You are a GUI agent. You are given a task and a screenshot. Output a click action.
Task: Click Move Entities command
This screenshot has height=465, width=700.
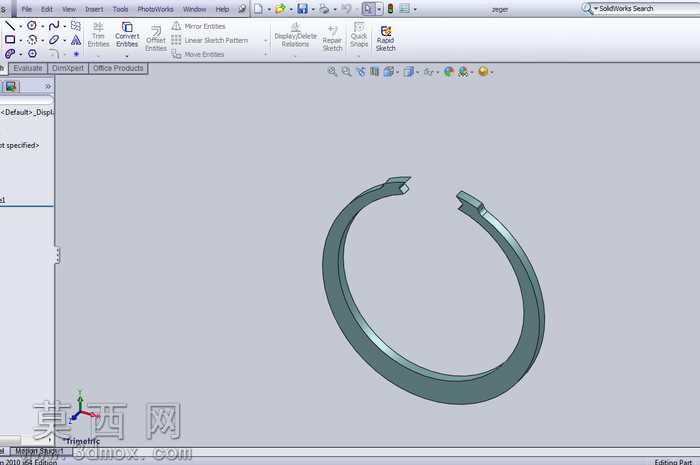coord(198,54)
